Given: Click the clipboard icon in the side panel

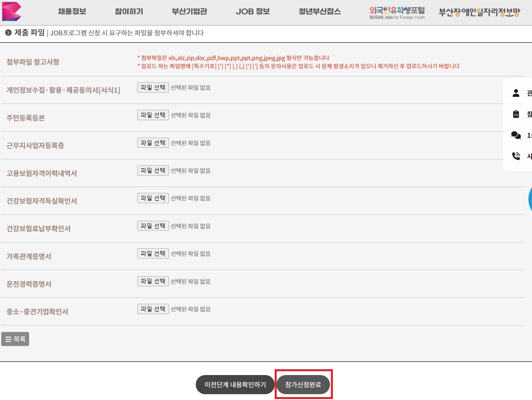Looking at the screenshot, I should click(x=516, y=114).
